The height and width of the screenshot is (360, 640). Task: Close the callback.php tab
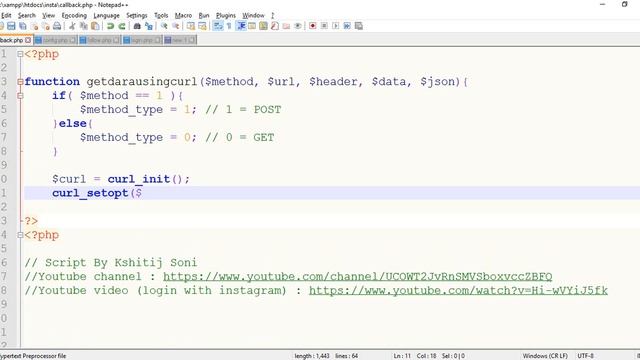(x=28, y=40)
